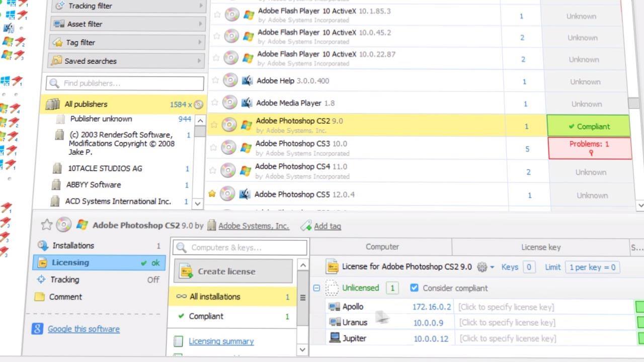Click the building icon beside 10TACLE STUDIOS AG
644x362 pixels.
(57, 168)
